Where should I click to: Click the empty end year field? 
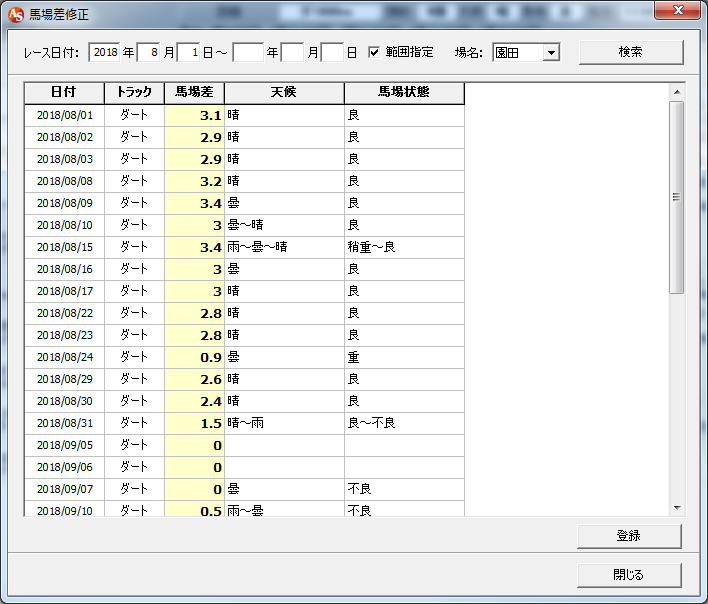pos(248,52)
